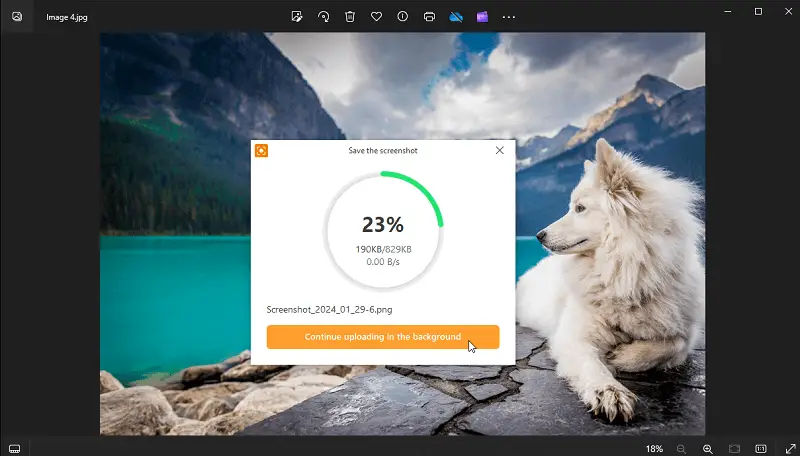Screen dimensions: 800x456
Task: Show file info with the info icon
Action: 403,17
